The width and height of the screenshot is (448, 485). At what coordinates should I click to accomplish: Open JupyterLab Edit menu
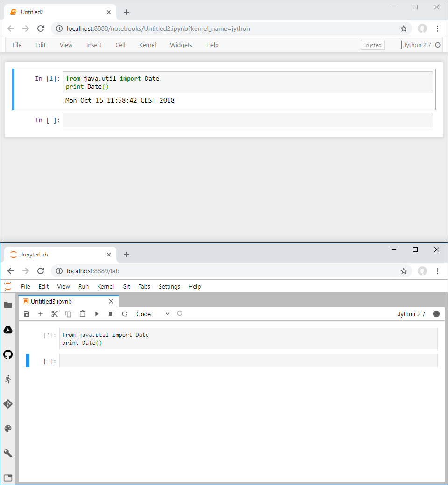point(43,287)
